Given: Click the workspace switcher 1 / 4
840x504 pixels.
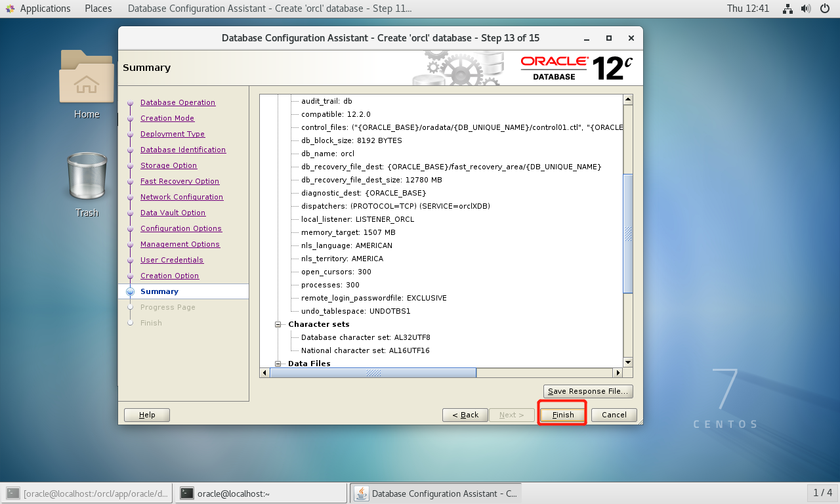Looking at the screenshot, I should click(x=822, y=493).
